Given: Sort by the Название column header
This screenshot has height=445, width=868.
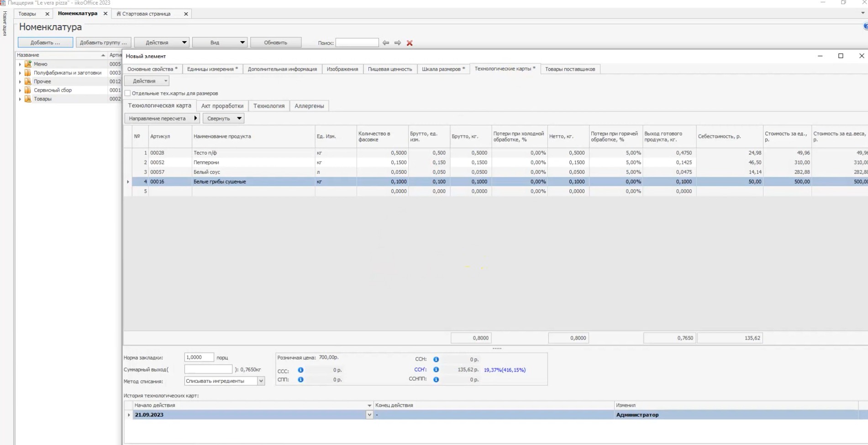Looking at the screenshot, I should click(x=61, y=55).
